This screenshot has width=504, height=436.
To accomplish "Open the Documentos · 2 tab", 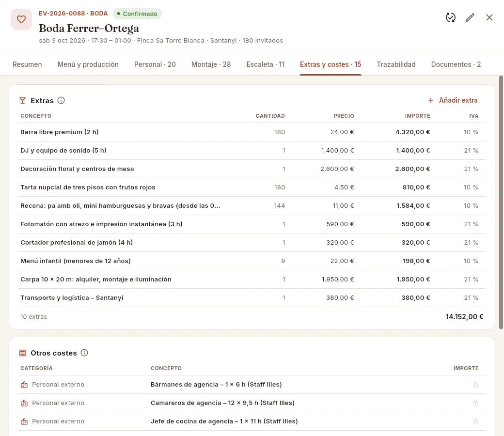I will (x=456, y=64).
